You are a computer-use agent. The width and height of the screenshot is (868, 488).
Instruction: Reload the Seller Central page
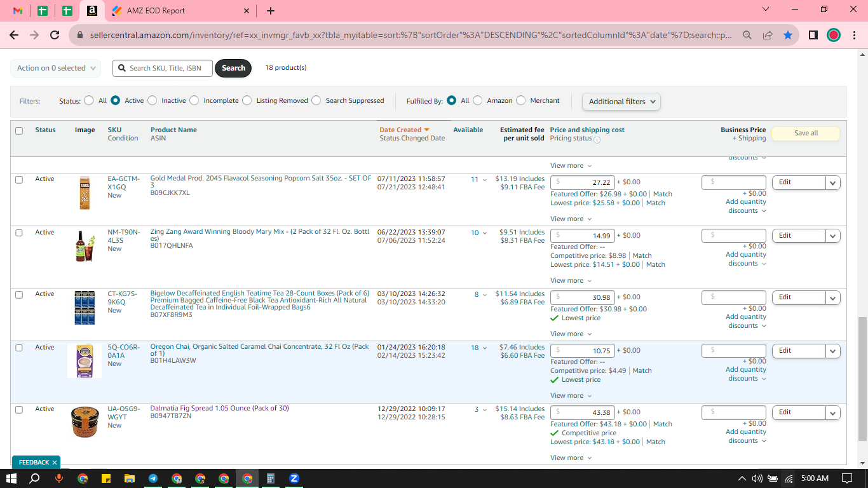(x=55, y=35)
